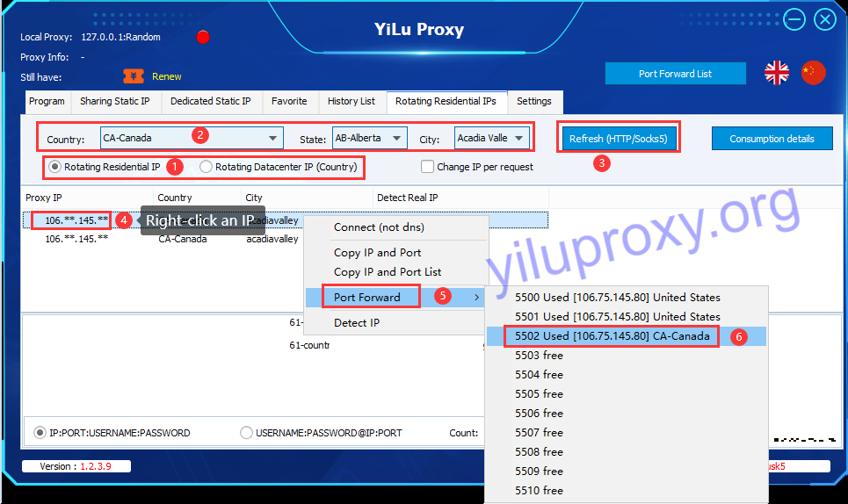Open the Country dropdown showing CA-Canada
The height and width of the screenshot is (504, 848).
pos(192,138)
